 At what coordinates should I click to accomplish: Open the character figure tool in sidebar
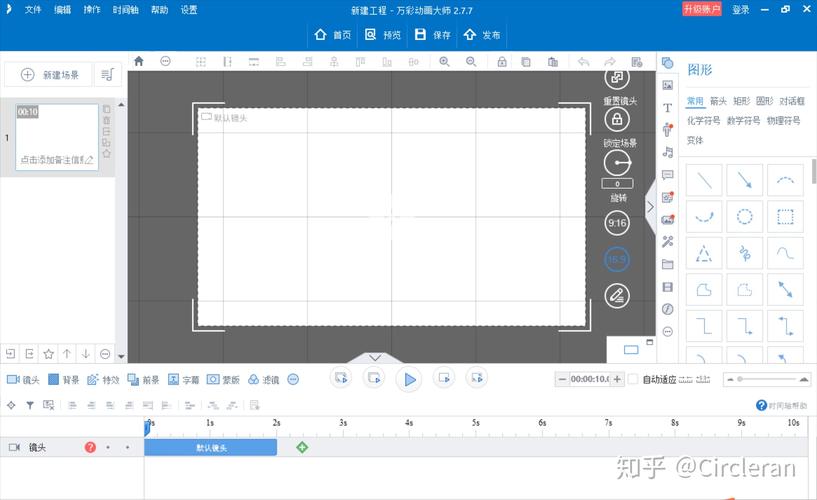[667, 130]
